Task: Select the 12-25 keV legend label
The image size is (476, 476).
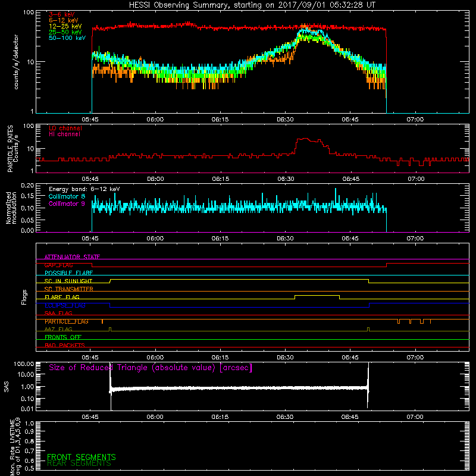Action: point(65,26)
